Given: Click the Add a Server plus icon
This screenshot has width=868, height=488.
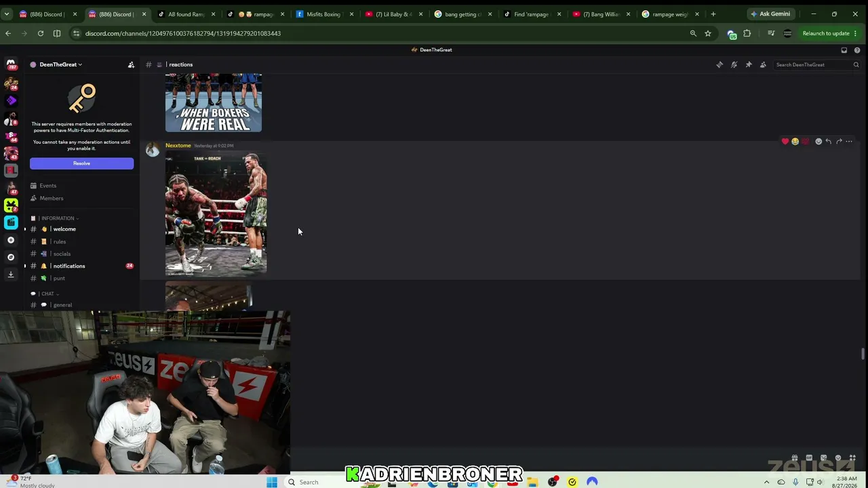Looking at the screenshot, I should 11,240.
